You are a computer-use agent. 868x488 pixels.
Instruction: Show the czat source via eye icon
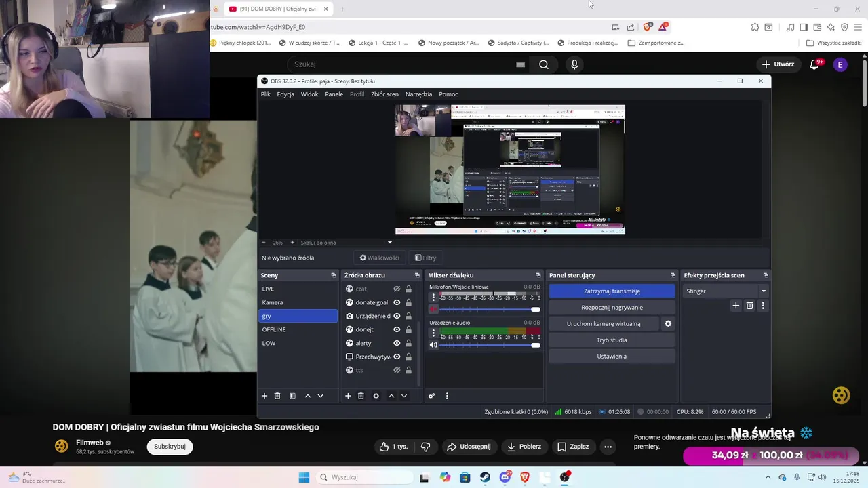click(397, 289)
